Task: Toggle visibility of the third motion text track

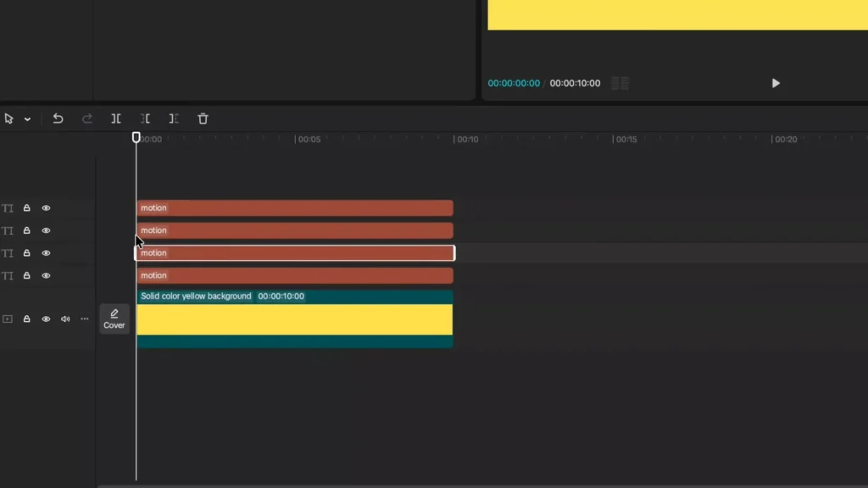Action: (47, 253)
